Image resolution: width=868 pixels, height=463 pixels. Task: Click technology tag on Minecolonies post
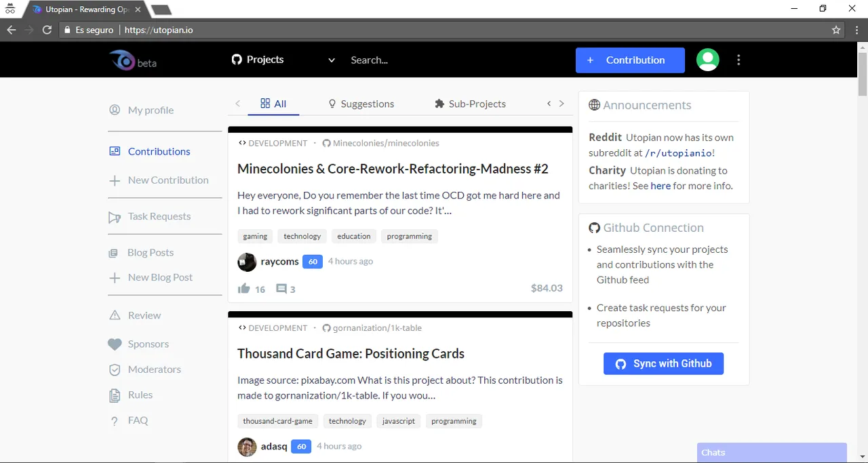(302, 236)
